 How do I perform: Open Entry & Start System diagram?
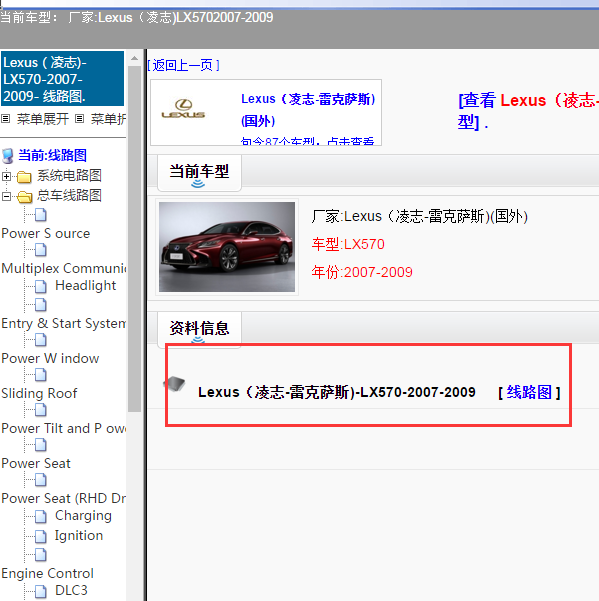[64, 323]
